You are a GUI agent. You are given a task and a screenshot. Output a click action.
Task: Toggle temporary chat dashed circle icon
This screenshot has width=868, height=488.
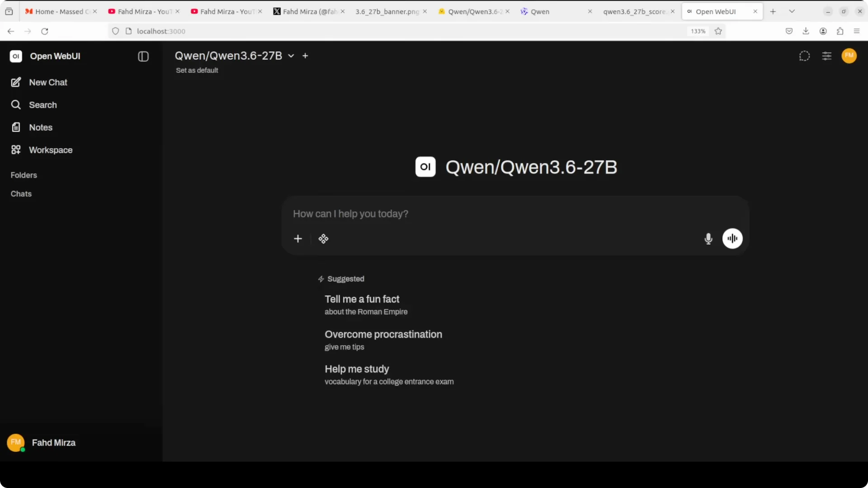pyautogui.click(x=804, y=56)
